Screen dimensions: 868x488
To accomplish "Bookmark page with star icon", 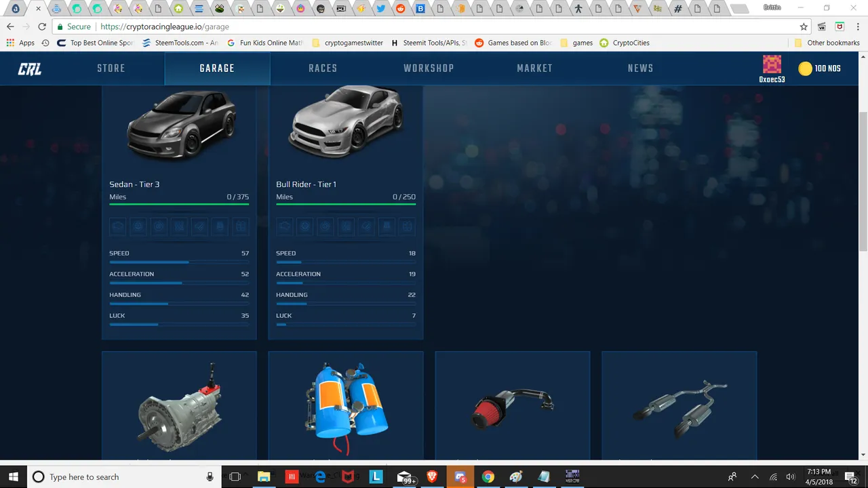I will tap(804, 26).
